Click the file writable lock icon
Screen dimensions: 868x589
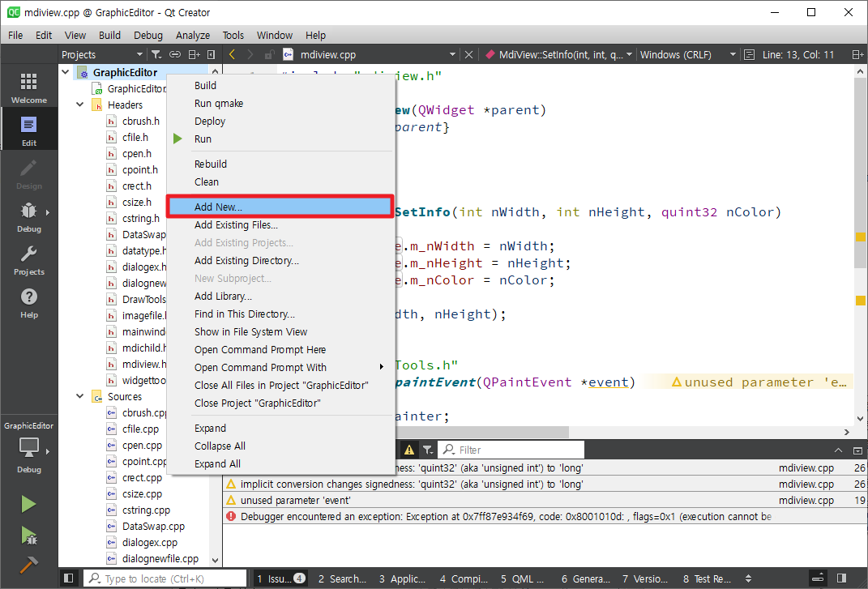(x=269, y=54)
